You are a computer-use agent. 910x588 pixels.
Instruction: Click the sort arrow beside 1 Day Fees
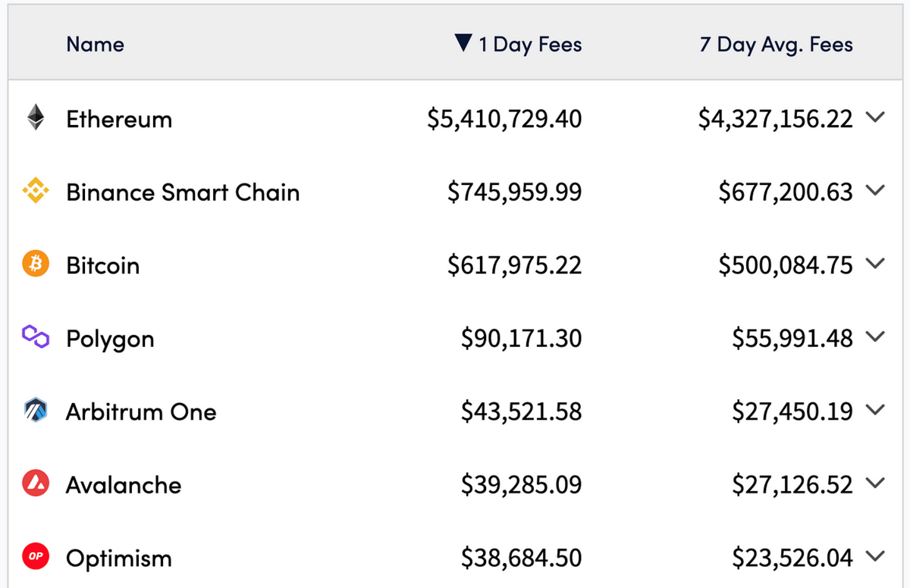pos(463,44)
